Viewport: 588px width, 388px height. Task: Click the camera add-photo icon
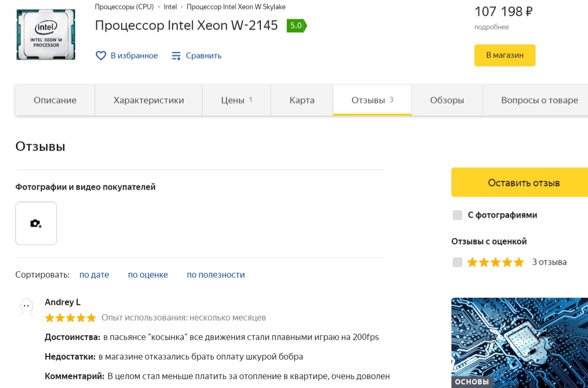point(36,224)
